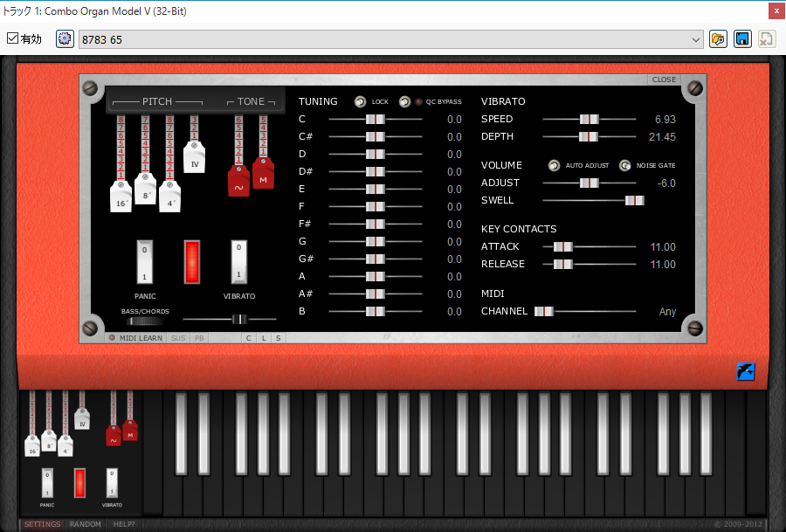Click the vibrato DEPTH slider
The height and width of the screenshot is (532, 786).
589,137
